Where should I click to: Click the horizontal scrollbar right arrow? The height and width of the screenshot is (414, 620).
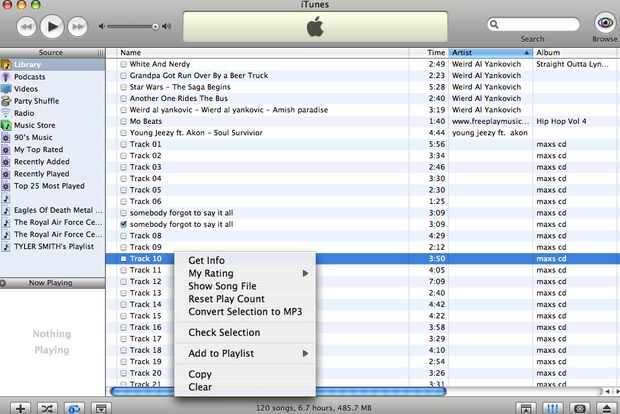click(617, 391)
